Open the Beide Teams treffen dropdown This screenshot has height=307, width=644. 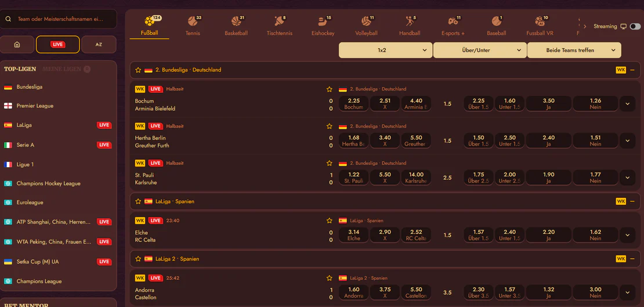point(574,50)
